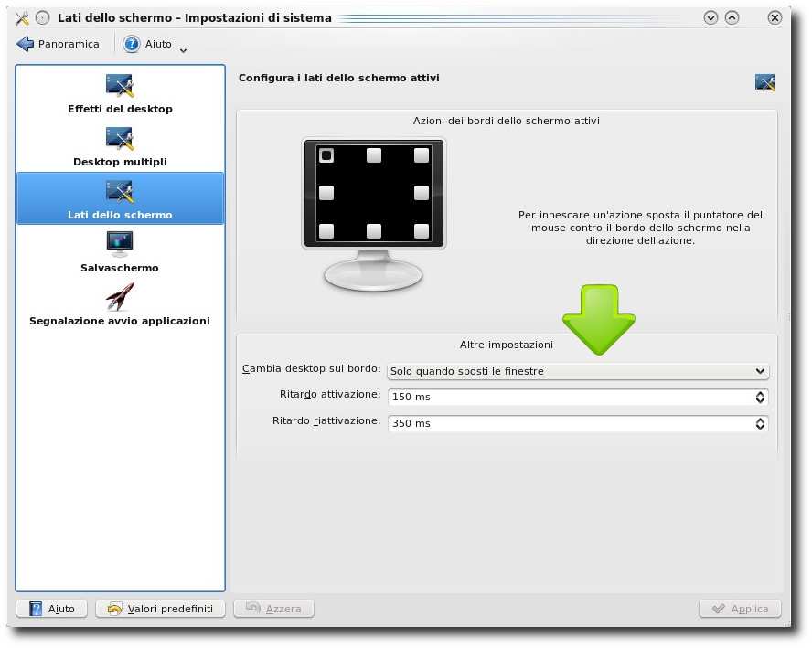Click the Azzera reset button

pos(274,609)
